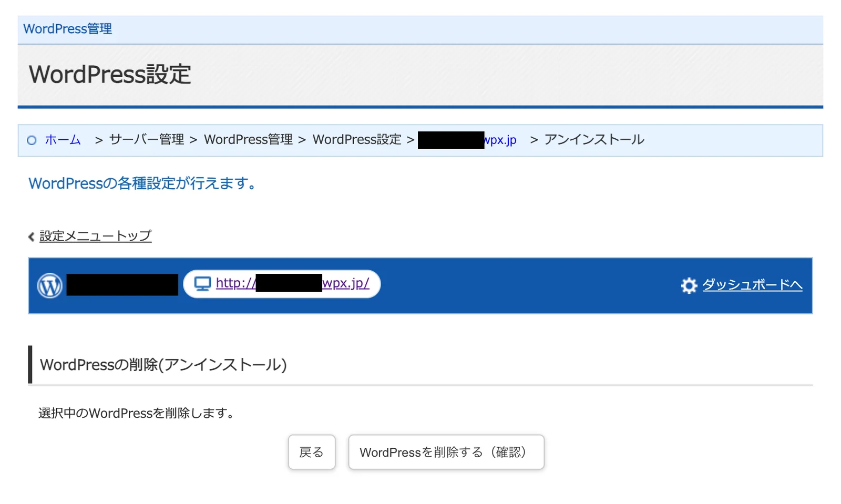The image size is (841, 504).
Task: Click the WordPress logo icon
Action: point(50,286)
